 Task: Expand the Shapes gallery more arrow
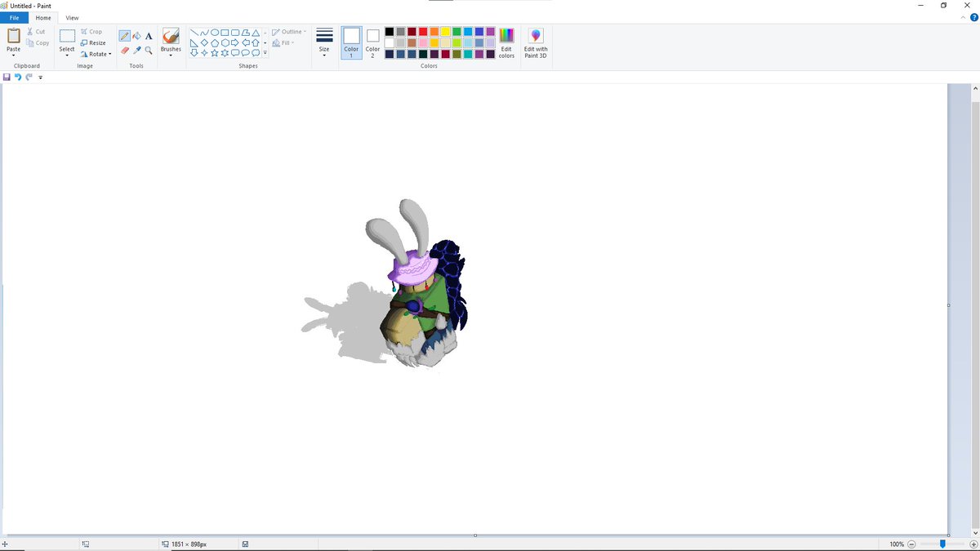[265, 52]
